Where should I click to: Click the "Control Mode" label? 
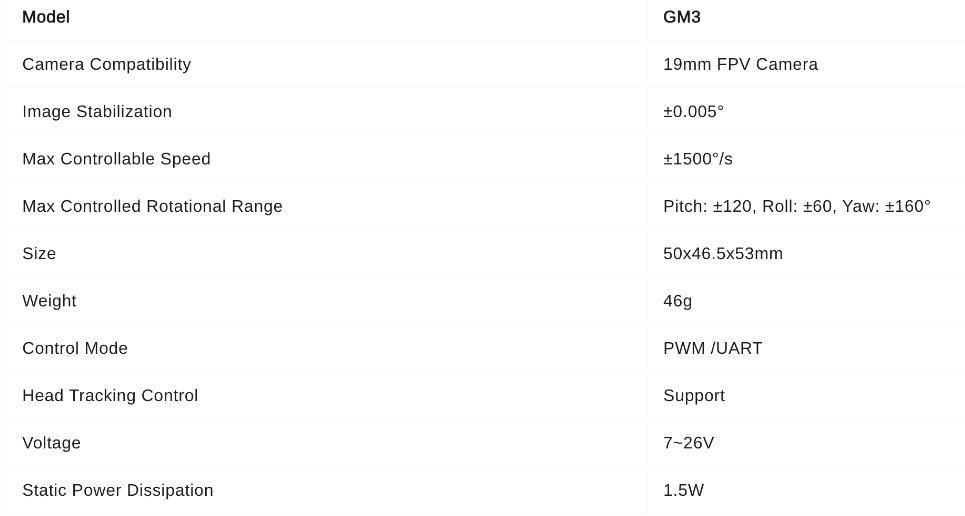tap(75, 348)
